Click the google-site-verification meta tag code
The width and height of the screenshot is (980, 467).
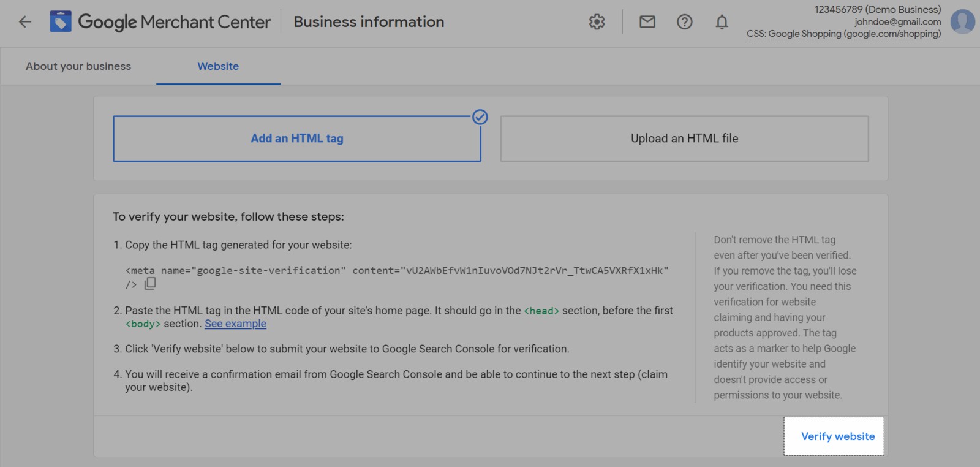(x=397, y=277)
